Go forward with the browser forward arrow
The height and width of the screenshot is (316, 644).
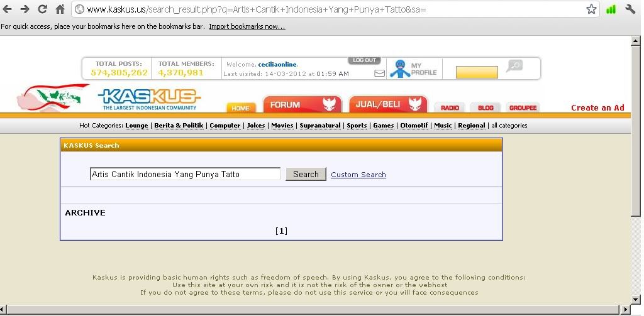tap(25, 9)
